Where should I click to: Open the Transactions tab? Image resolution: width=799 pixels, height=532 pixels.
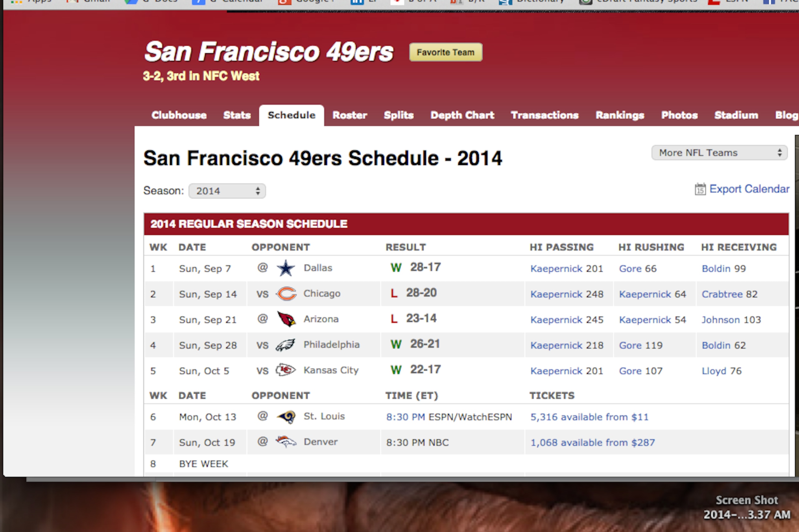[545, 115]
